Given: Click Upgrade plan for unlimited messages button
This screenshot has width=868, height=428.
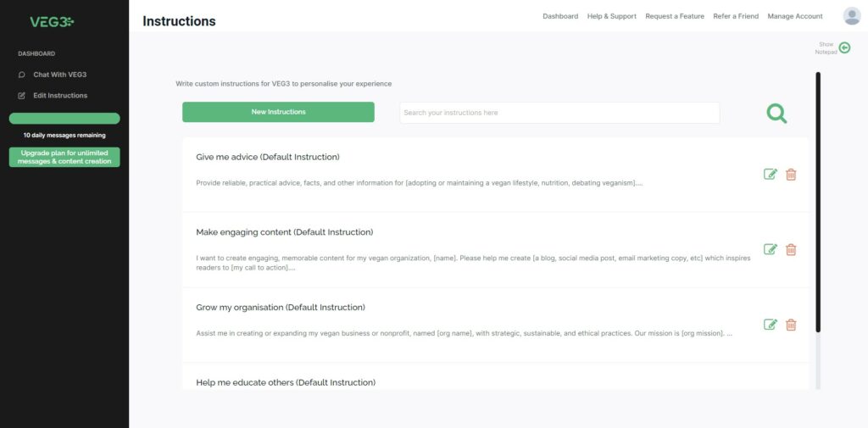Looking at the screenshot, I should point(64,158).
